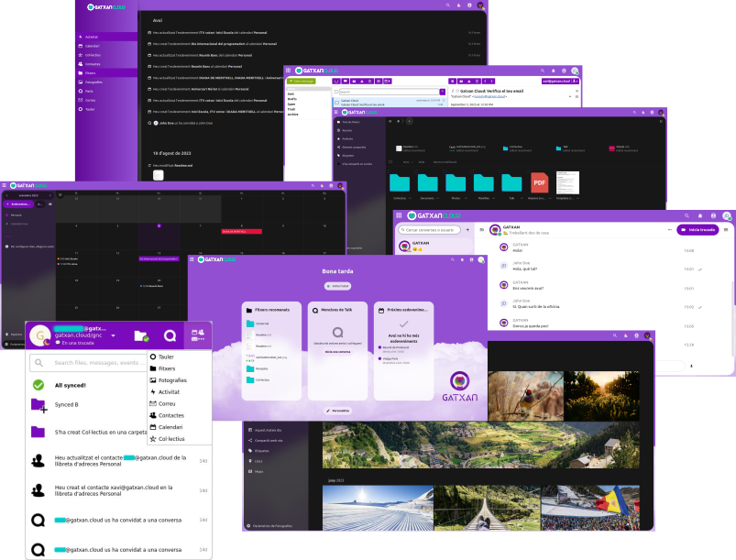The width and height of the screenshot is (736, 560).
Task: Open the more options menu in Talk header
Action: (669, 229)
